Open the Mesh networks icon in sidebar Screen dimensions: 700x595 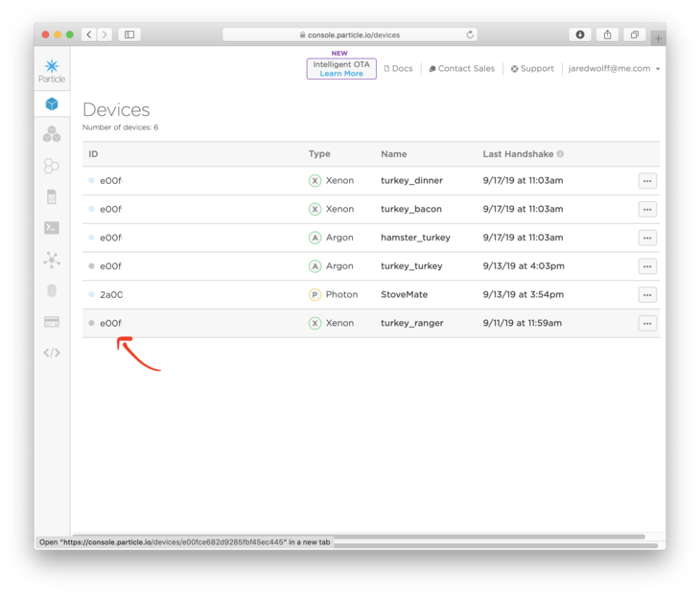pyautogui.click(x=52, y=166)
